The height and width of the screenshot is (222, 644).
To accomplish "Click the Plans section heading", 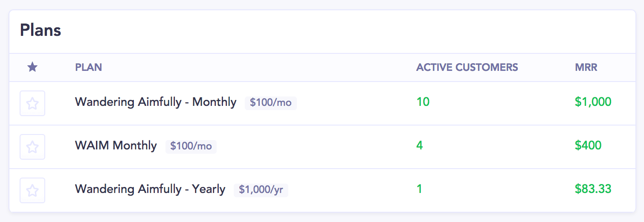I will pyautogui.click(x=41, y=31).
